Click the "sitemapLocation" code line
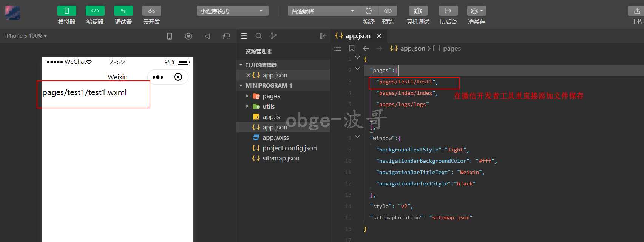 (421, 217)
